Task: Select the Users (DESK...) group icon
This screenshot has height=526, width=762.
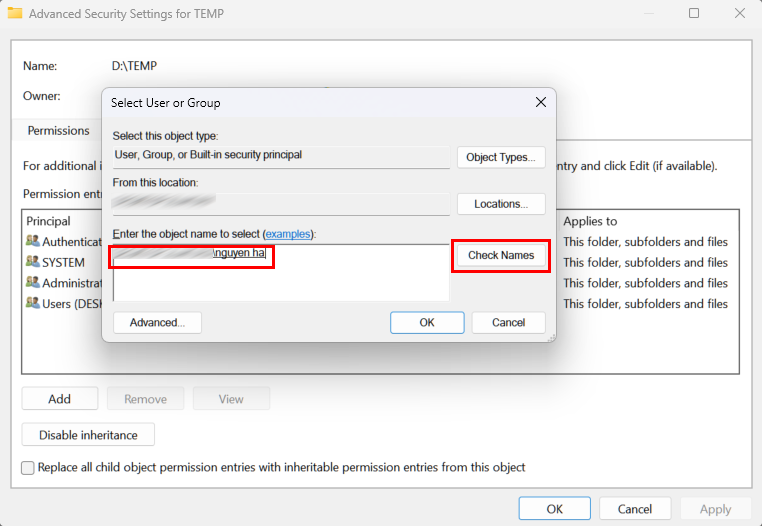Action: click(33, 303)
